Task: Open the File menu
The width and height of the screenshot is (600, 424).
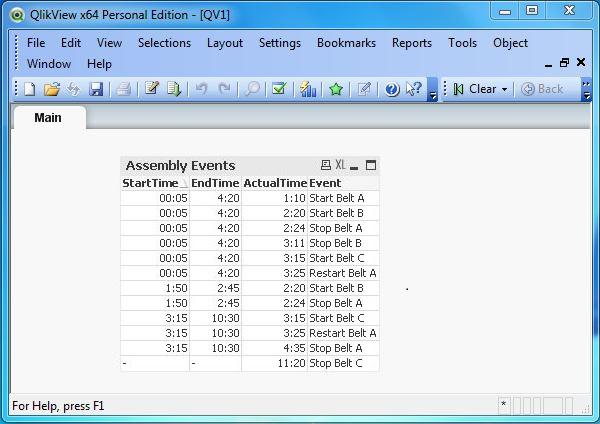Action: 36,43
